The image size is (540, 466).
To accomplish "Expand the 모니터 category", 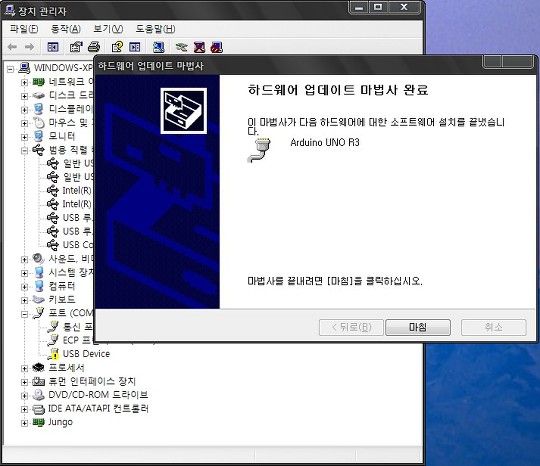I will [x=24, y=137].
